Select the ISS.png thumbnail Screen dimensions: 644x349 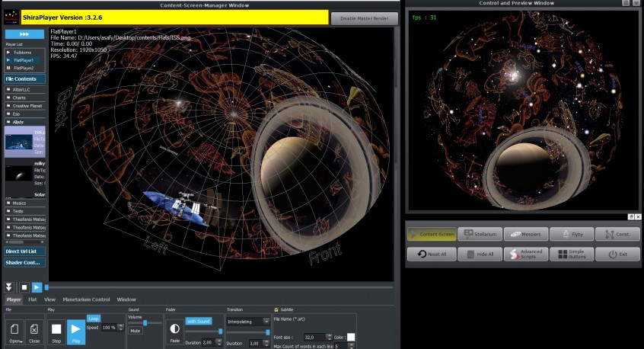click(19, 142)
